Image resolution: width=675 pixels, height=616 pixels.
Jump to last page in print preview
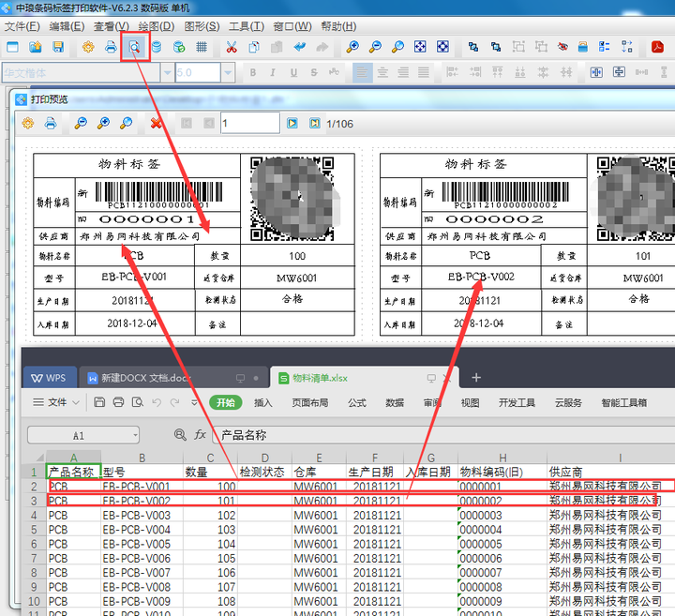pyautogui.click(x=315, y=124)
